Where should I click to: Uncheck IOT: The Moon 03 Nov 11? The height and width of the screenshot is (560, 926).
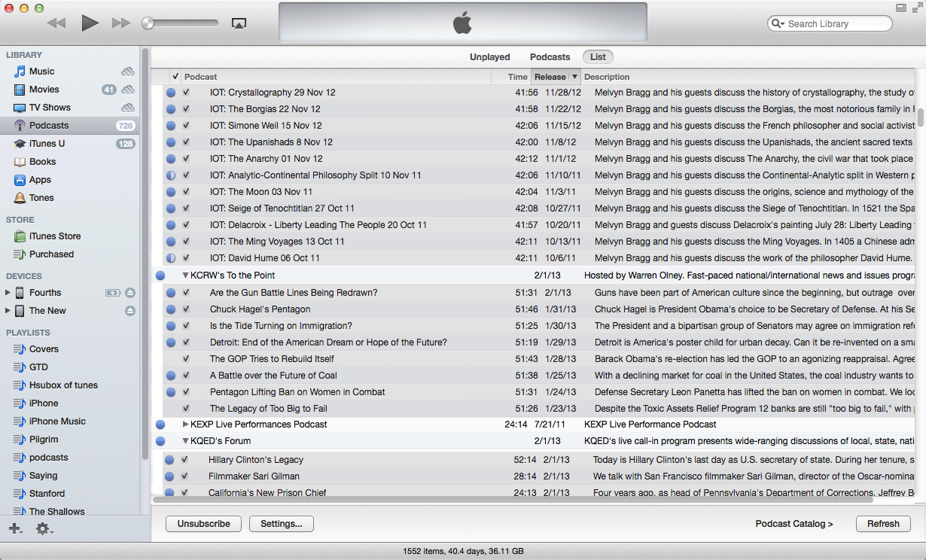coord(186,192)
